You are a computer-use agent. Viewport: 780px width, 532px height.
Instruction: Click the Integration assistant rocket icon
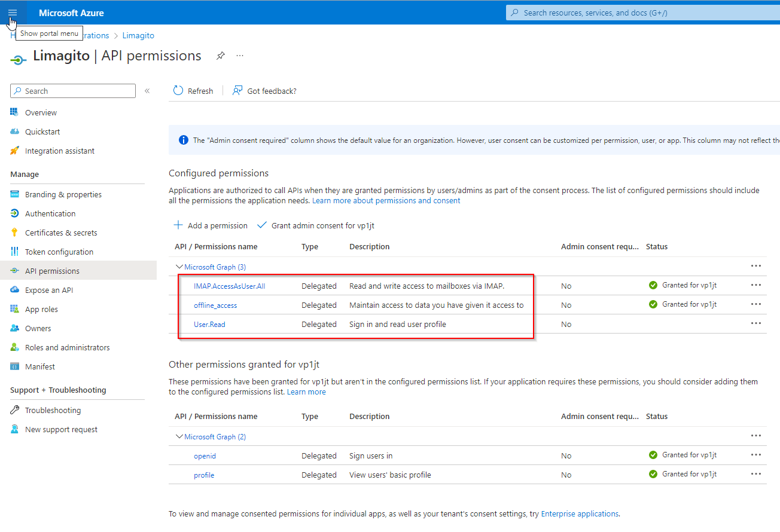pyautogui.click(x=15, y=151)
